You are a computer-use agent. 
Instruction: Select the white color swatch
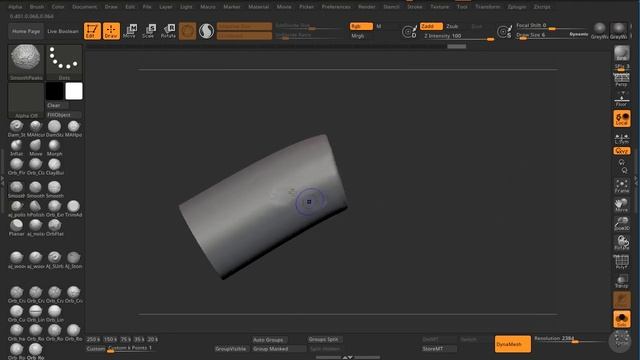74,91
